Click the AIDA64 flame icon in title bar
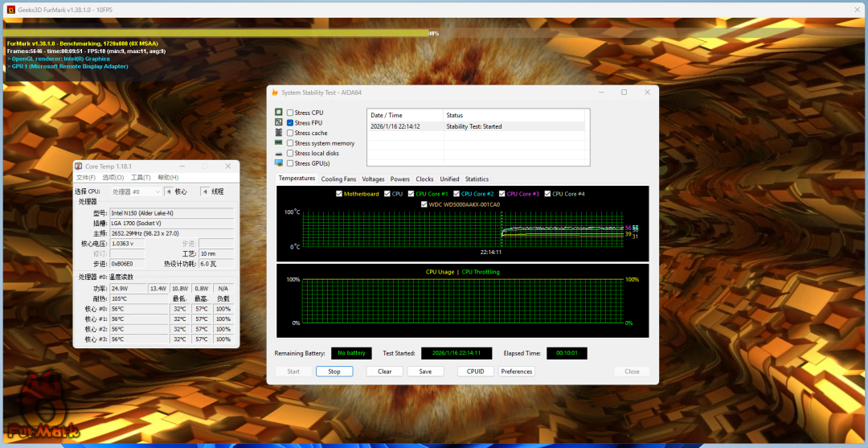Image resolution: width=868 pixels, height=448 pixels. 275,92
